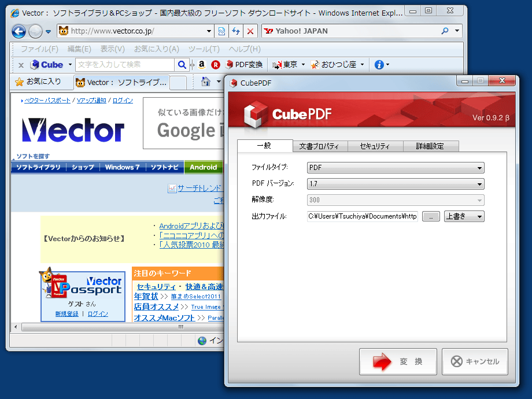Switch to セキュリティ tab in CubePDF
532x399 pixels.
point(376,146)
